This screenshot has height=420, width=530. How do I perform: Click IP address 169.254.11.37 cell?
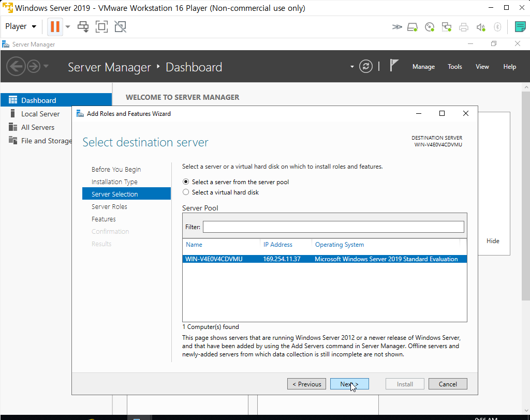tap(282, 259)
